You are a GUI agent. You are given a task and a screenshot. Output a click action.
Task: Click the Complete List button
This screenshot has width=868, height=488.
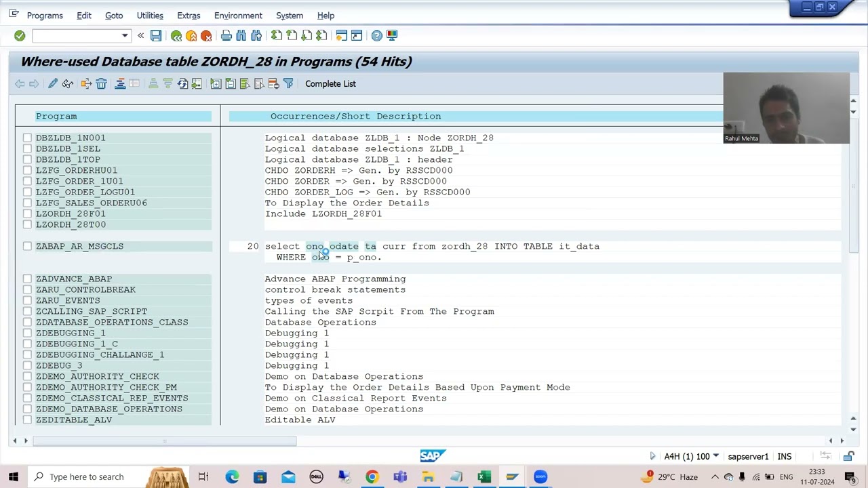click(x=330, y=83)
